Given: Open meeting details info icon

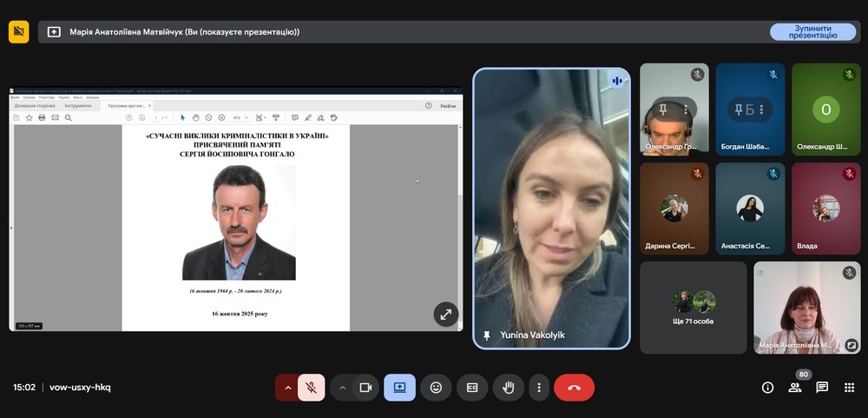Looking at the screenshot, I should pyautogui.click(x=767, y=388).
